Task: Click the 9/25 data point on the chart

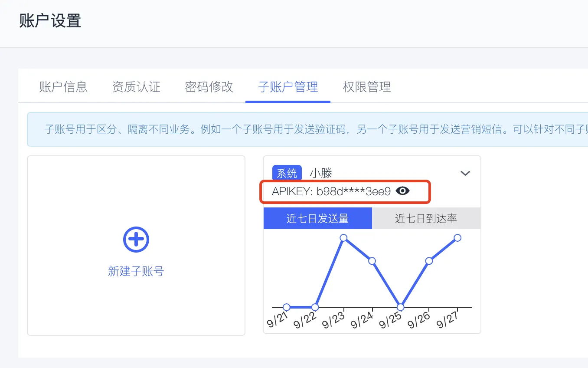Action: (401, 307)
